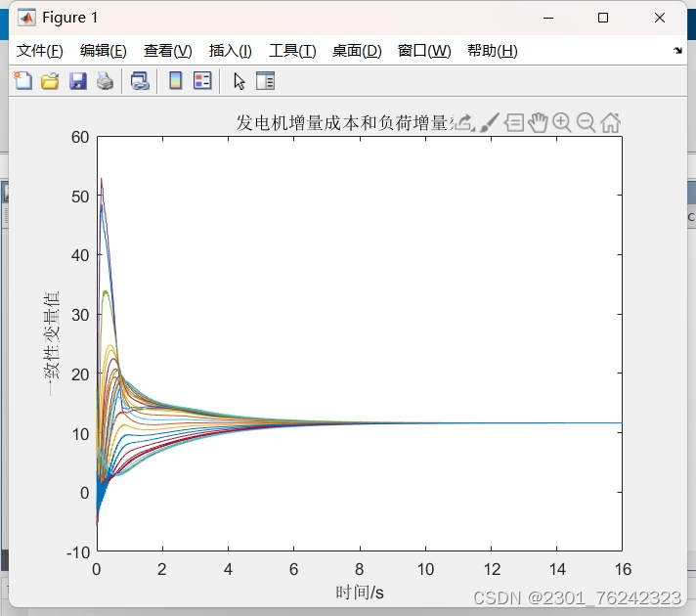Save the figure with floppy icon
This screenshot has height=616, width=696.
77,81
